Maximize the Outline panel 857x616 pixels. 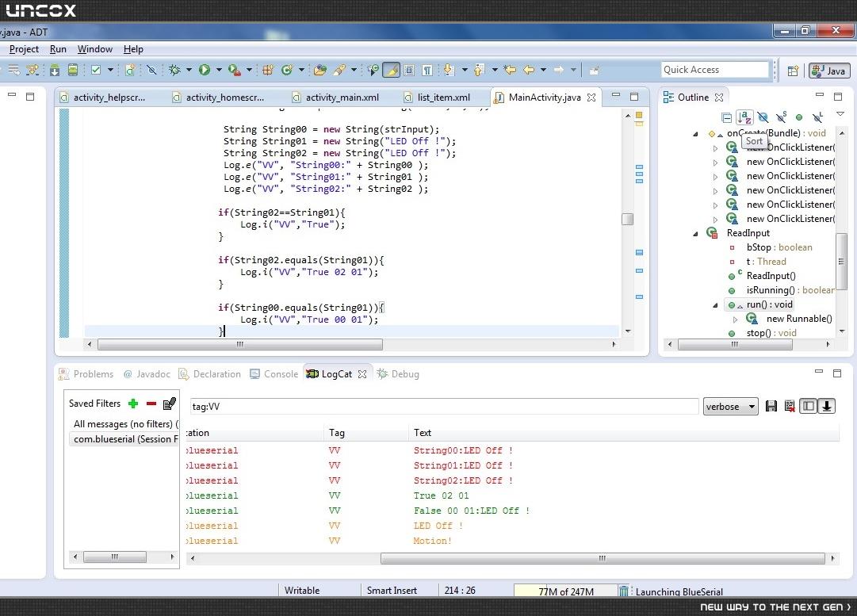[x=838, y=96]
